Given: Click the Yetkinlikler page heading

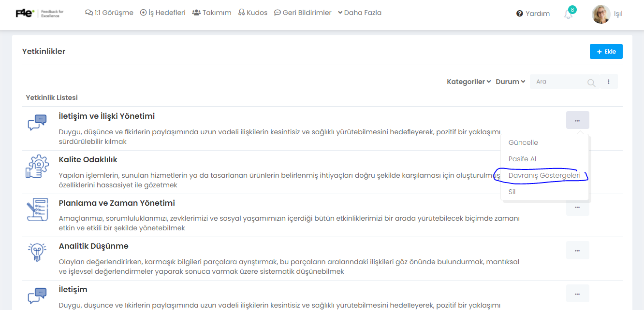Looking at the screenshot, I should [44, 51].
